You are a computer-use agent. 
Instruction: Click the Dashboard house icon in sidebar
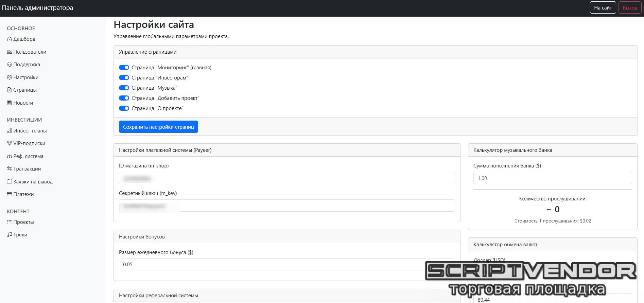tap(10, 39)
